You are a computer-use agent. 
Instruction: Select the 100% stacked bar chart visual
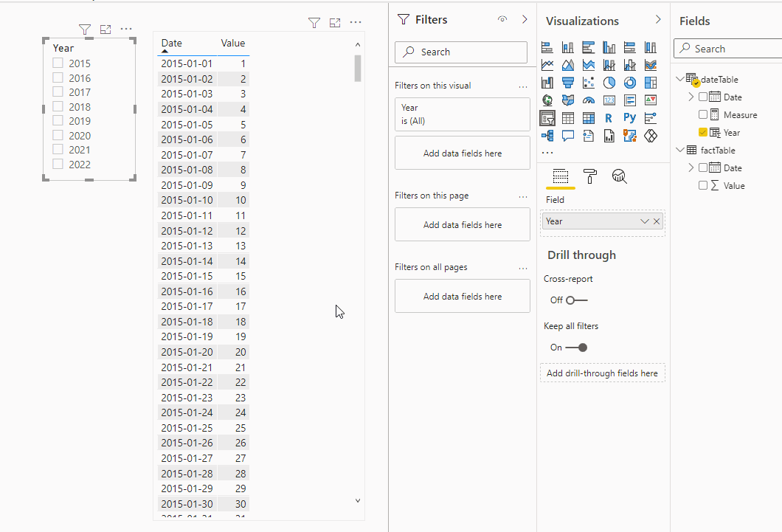630,47
